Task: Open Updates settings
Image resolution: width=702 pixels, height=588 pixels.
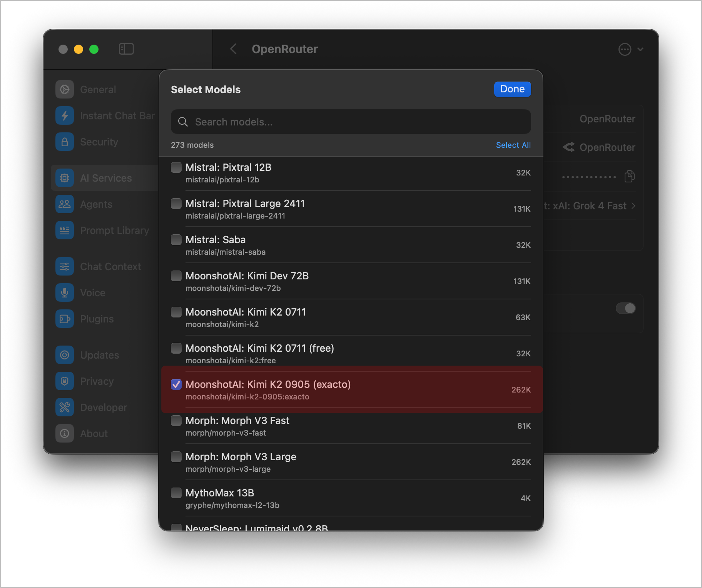Action: (x=100, y=355)
